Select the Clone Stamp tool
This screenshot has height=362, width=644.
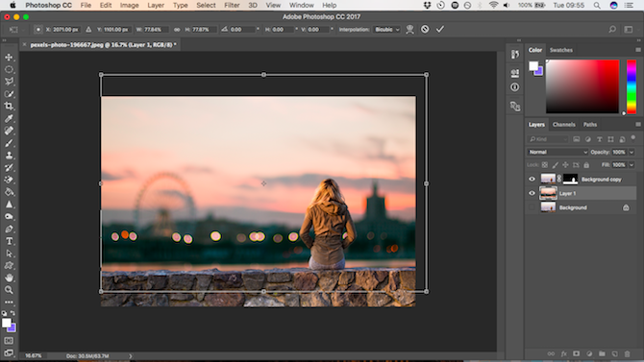coord(9,156)
